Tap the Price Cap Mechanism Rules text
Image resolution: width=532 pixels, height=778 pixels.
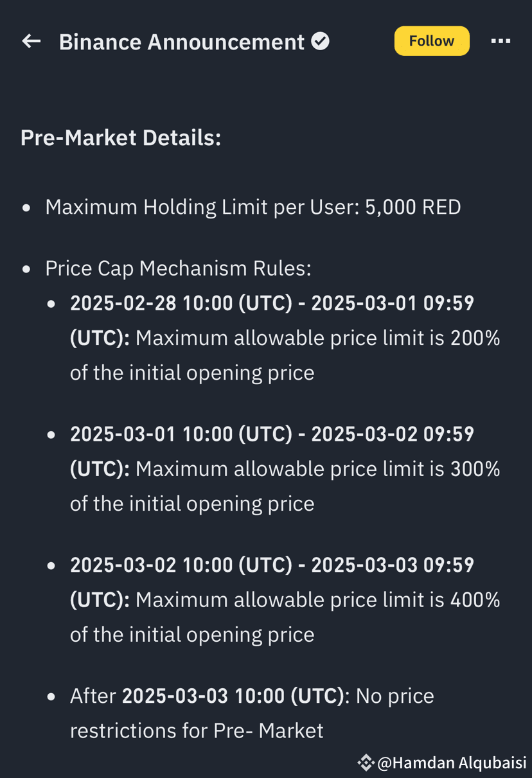178,269
